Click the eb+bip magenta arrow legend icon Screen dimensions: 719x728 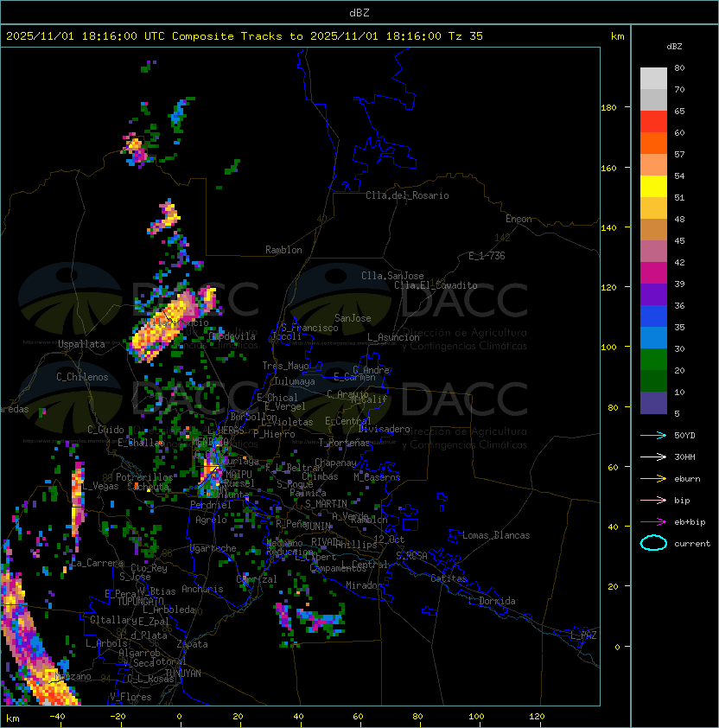[653, 522]
